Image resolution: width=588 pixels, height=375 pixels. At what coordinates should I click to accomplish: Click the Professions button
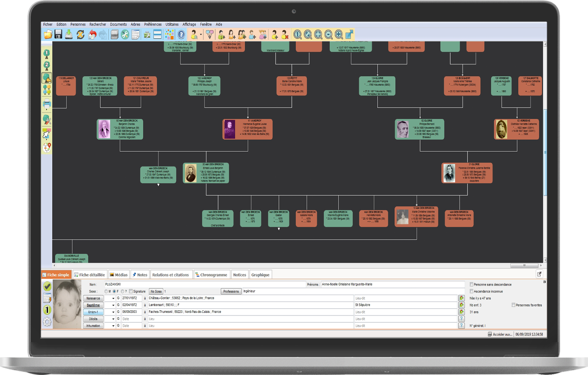coord(231,292)
